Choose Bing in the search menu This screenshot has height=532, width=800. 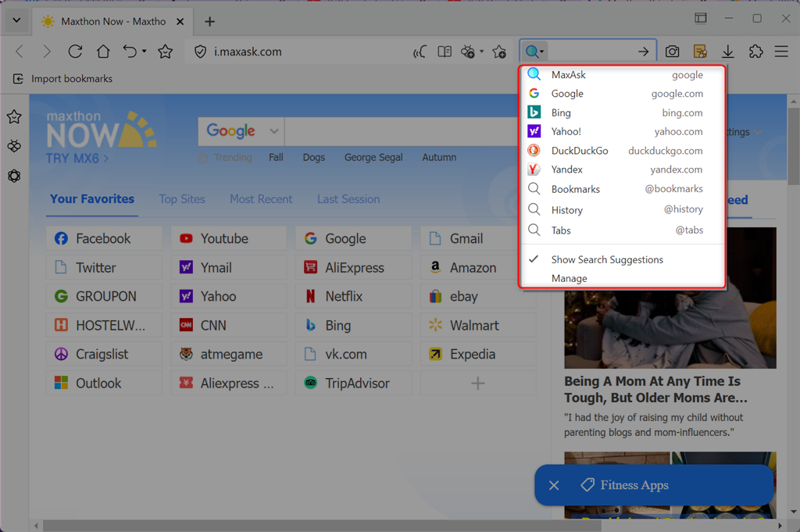point(622,112)
